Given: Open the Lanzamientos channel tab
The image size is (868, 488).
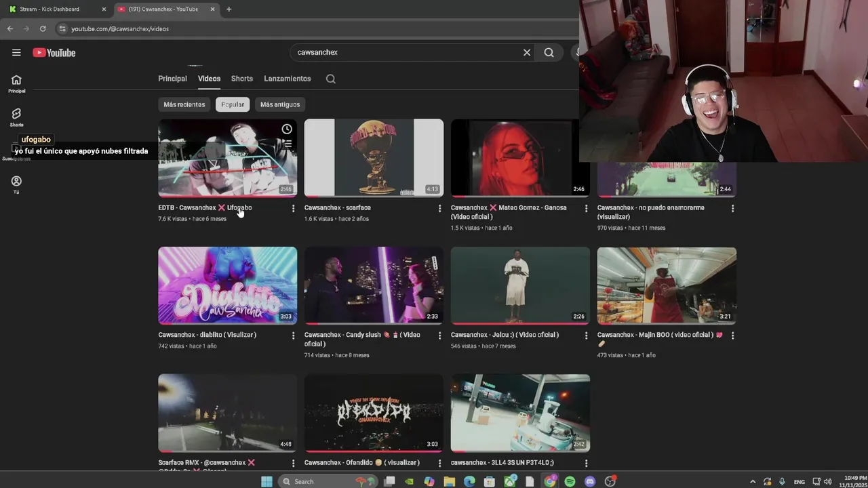Looking at the screenshot, I should (x=288, y=79).
